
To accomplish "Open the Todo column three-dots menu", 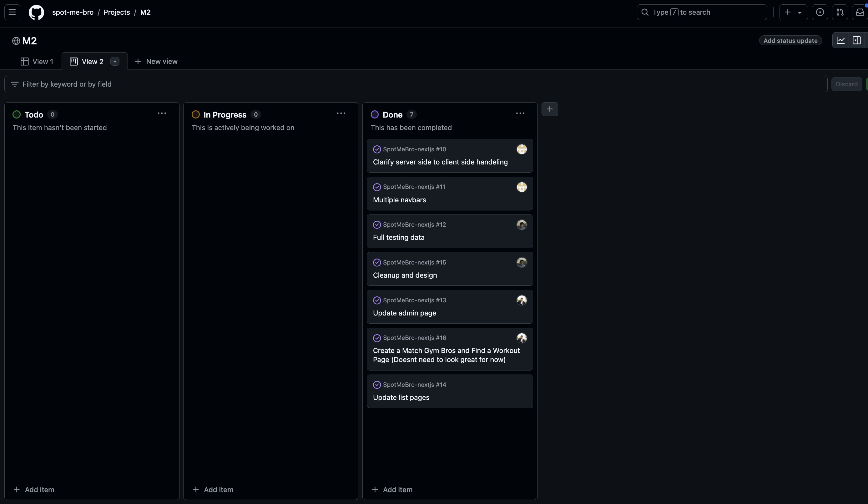I will [162, 113].
